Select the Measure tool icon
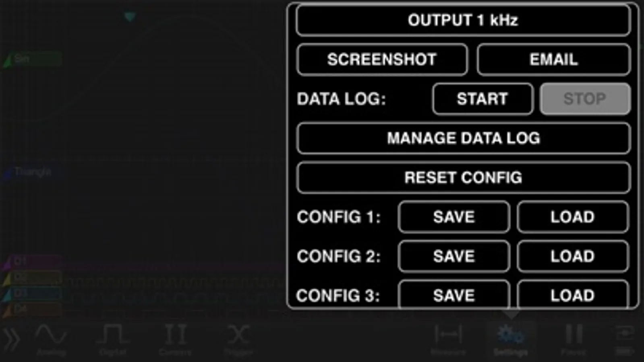The height and width of the screenshot is (362, 644). (x=448, y=339)
